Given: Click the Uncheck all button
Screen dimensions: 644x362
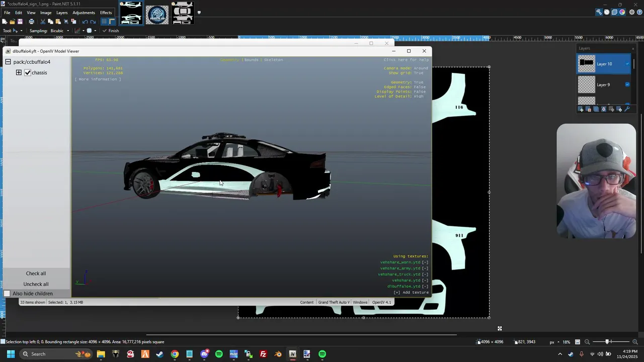Looking at the screenshot, I should [36, 284].
